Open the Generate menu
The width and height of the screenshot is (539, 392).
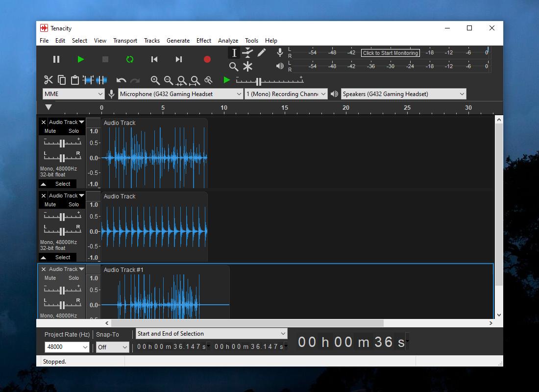click(x=178, y=41)
